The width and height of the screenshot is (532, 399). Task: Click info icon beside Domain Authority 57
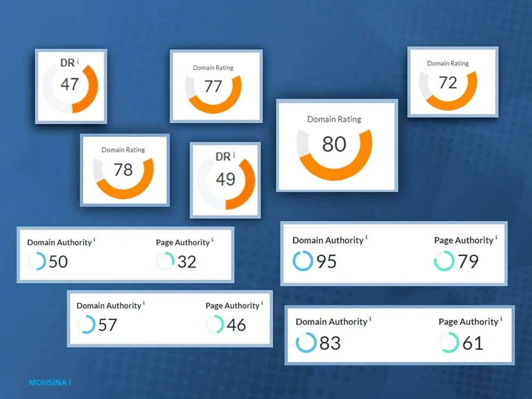coord(144,303)
